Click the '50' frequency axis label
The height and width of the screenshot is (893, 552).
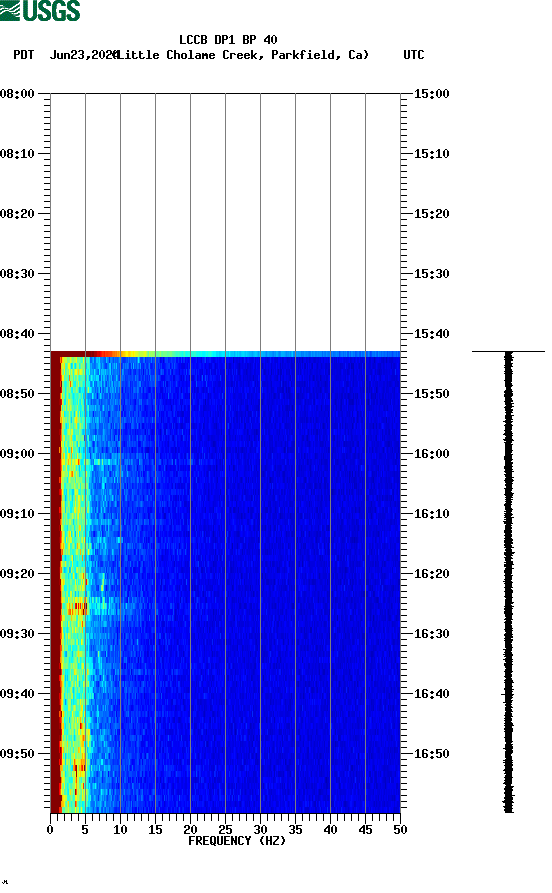click(400, 830)
